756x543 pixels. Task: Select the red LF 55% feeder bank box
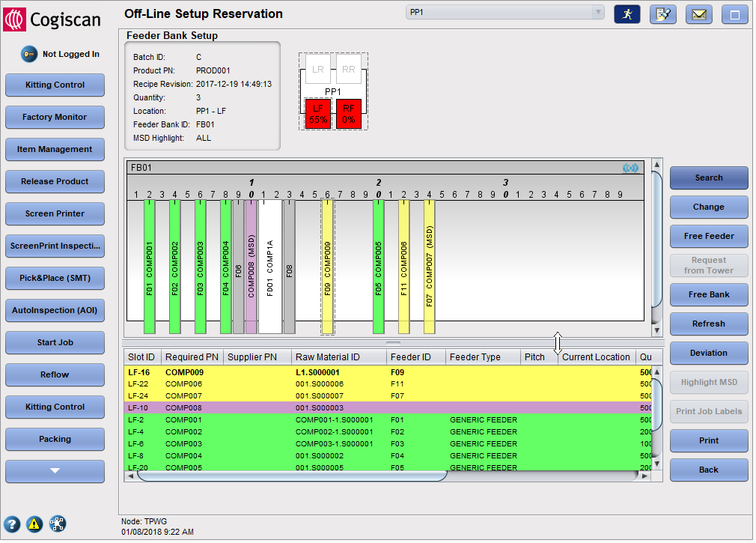318,114
